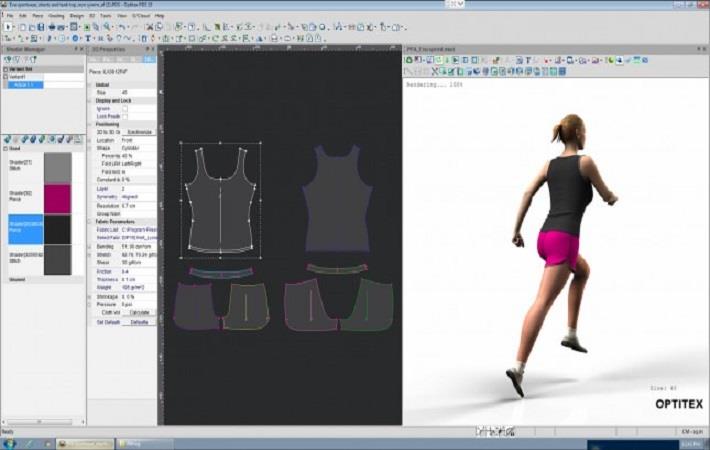Click the Print icon in main toolbar

(x=52, y=27)
